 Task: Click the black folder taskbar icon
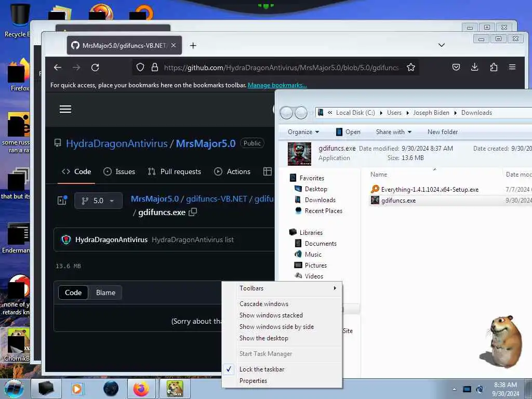[x=46, y=389]
